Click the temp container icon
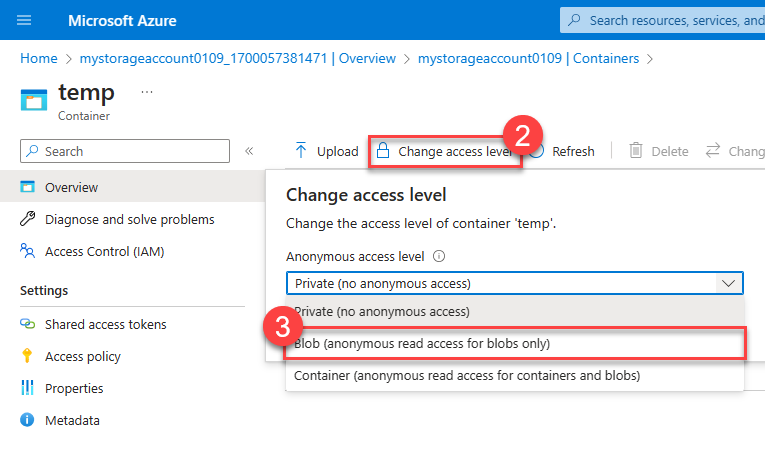The image size is (765, 452). (35, 100)
